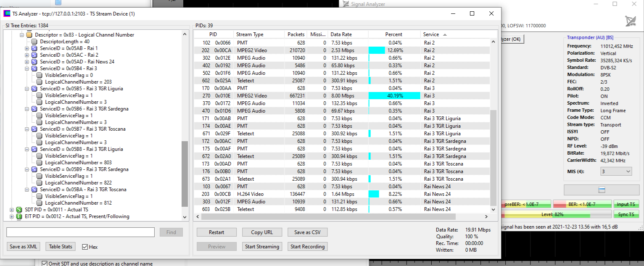Click the Restart button
Image resolution: width=644 pixels, height=266 pixels.
[216, 232]
